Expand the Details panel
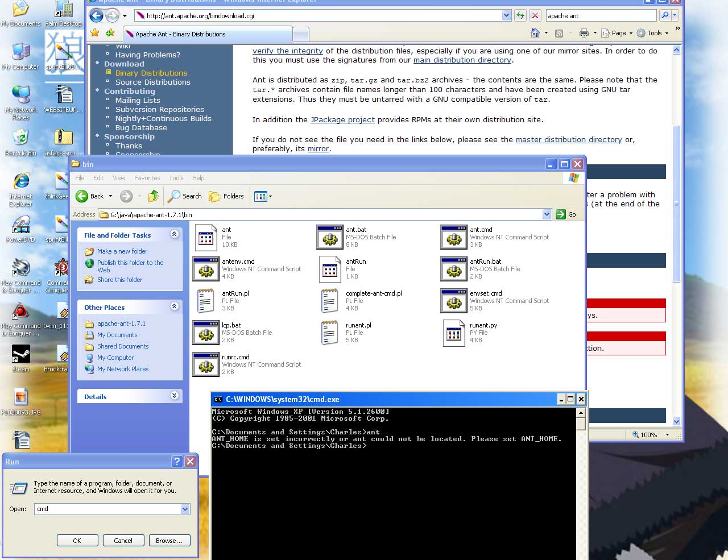The image size is (728, 560). pyautogui.click(x=175, y=396)
